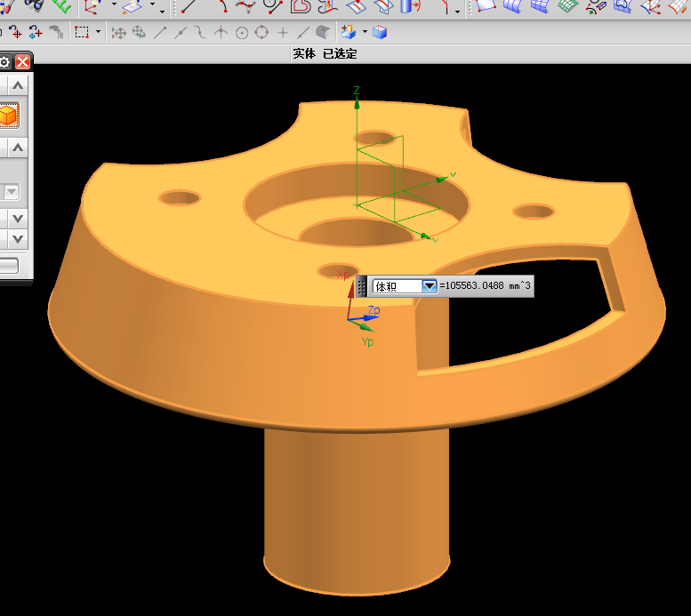Select the mesh surface tool icon
The image size is (691, 616).
tap(540, 5)
